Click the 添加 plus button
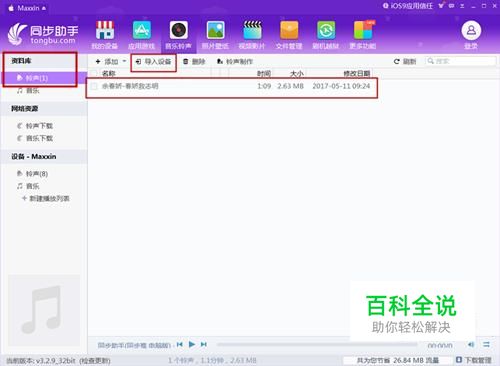Image resolution: width=500 pixels, height=366 pixels. [x=107, y=61]
